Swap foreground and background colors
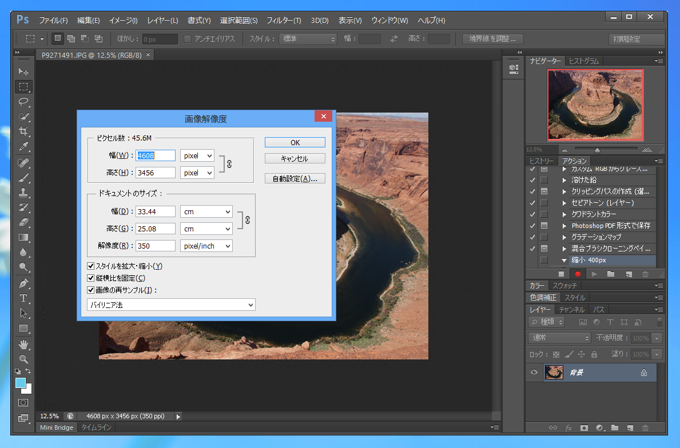 (28, 371)
